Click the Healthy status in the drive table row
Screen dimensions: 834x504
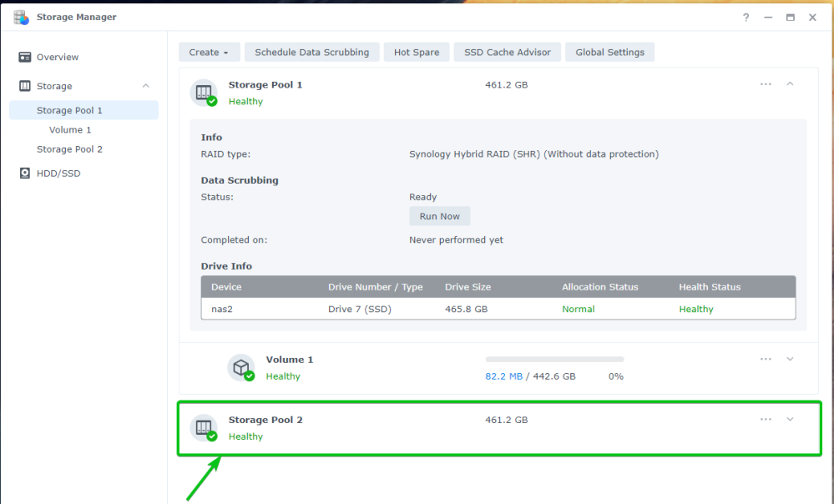695,309
